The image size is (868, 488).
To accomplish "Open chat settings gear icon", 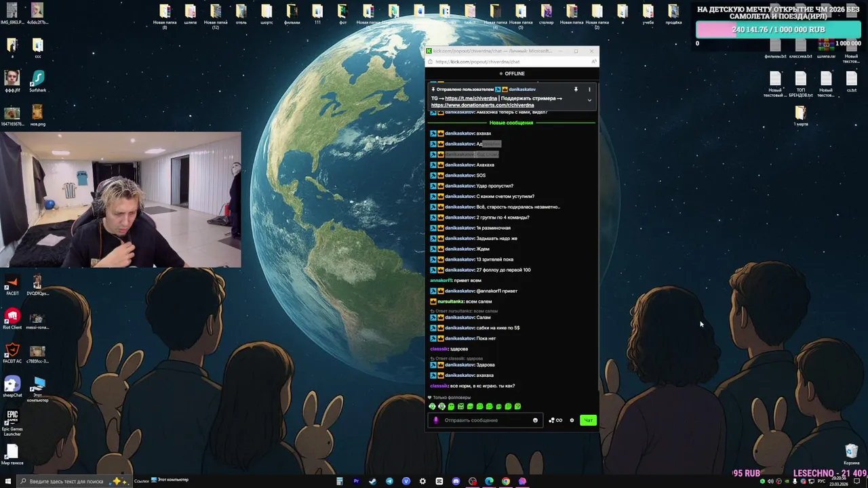I will 572,420.
